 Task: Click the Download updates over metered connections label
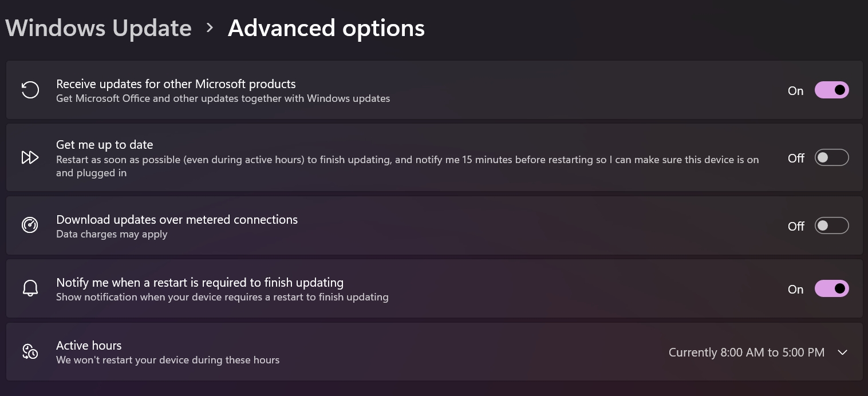[x=177, y=220]
